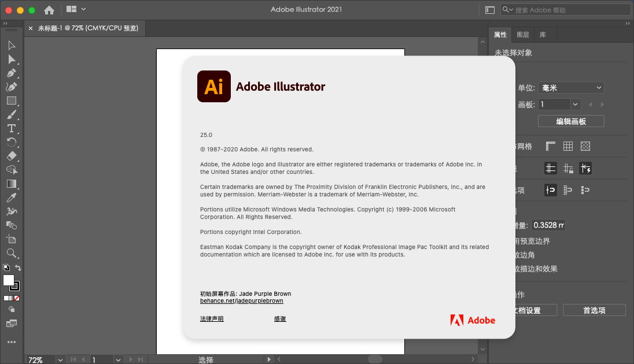Image resolution: width=634 pixels, height=364 pixels.
Task: Open the drawing mode options
Action: (12, 310)
